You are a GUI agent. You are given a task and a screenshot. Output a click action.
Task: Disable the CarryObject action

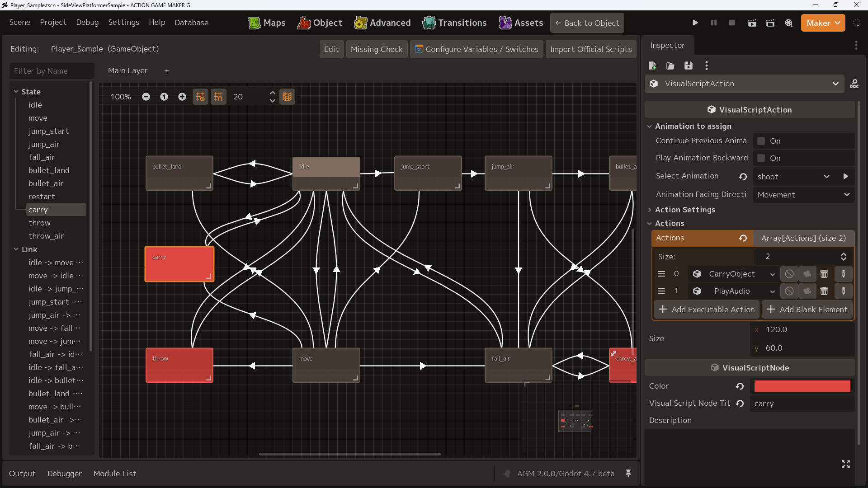coord(789,274)
